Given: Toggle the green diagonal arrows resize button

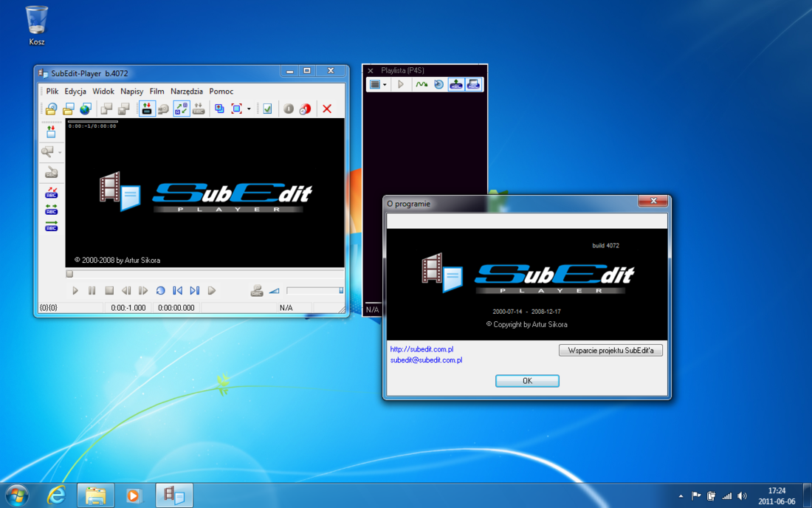Looking at the screenshot, I should point(182,109).
